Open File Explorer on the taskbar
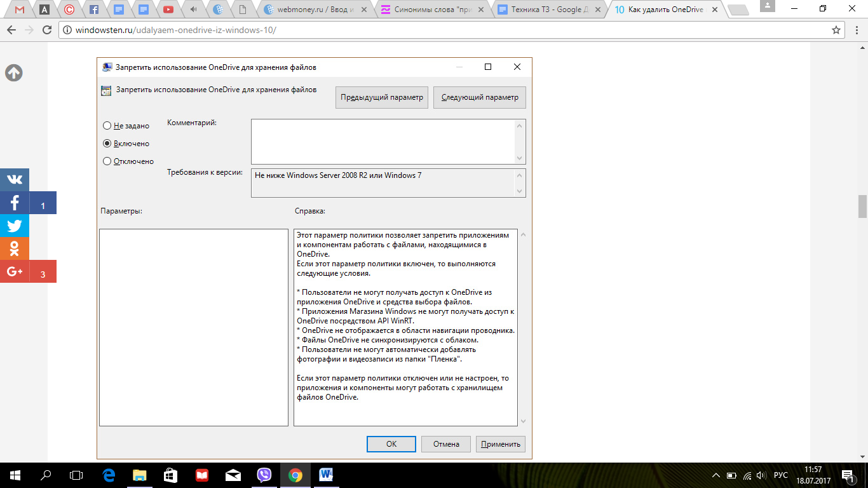The image size is (868, 488). click(x=140, y=475)
